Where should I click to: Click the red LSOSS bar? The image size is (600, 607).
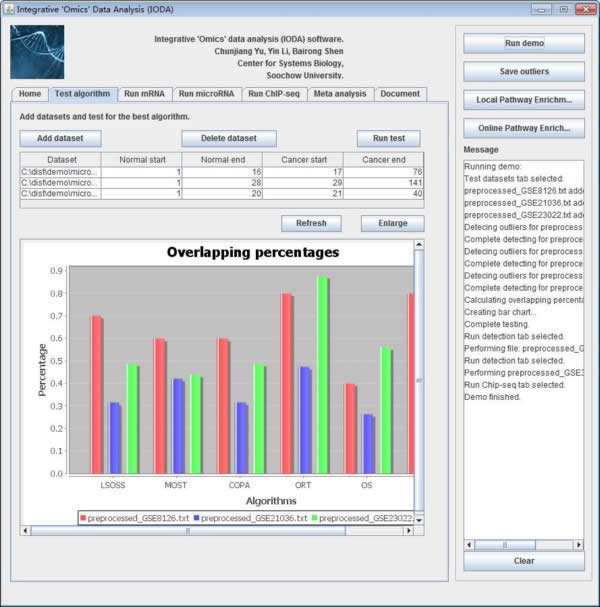[96, 395]
